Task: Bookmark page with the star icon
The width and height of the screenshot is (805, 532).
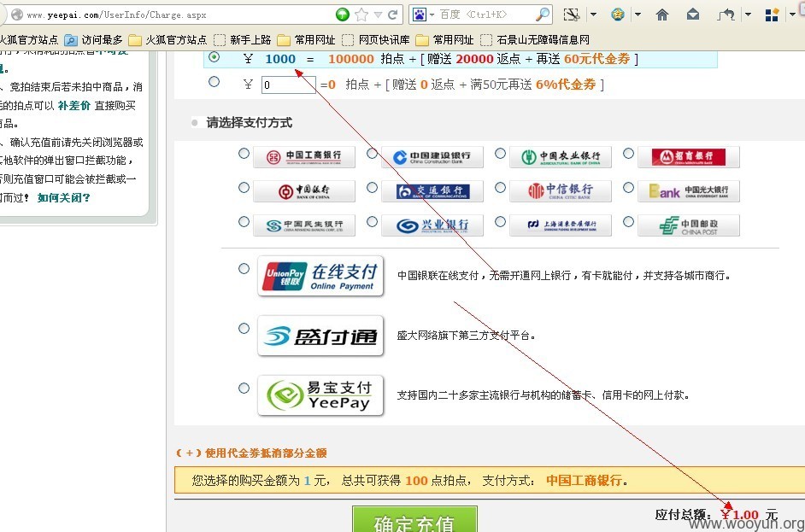Action: pyautogui.click(x=361, y=15)
